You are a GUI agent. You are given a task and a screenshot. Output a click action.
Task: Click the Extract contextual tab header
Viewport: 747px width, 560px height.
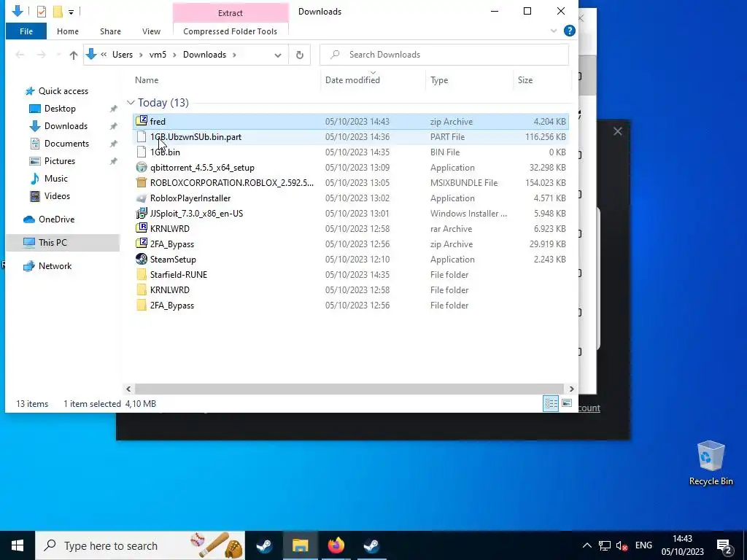tap(231, 13)
